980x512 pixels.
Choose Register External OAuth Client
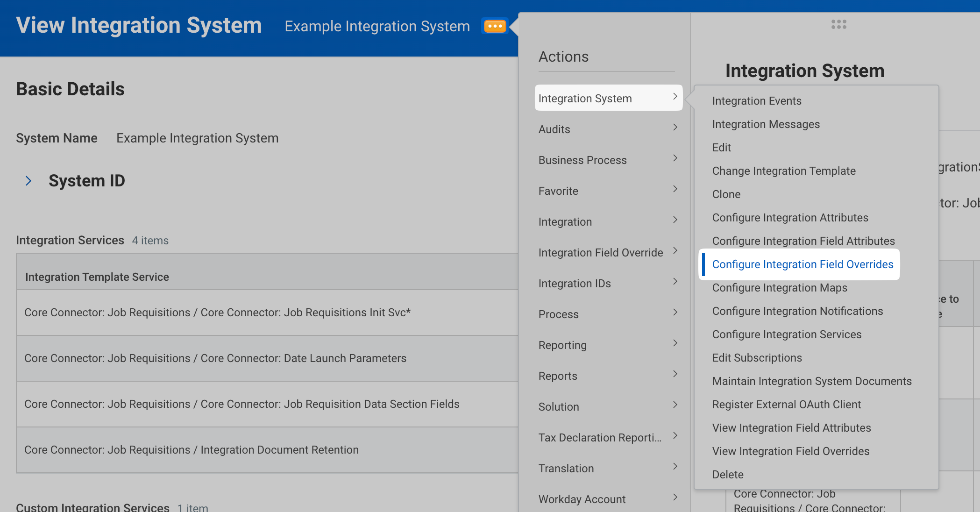tap(786, 405)
